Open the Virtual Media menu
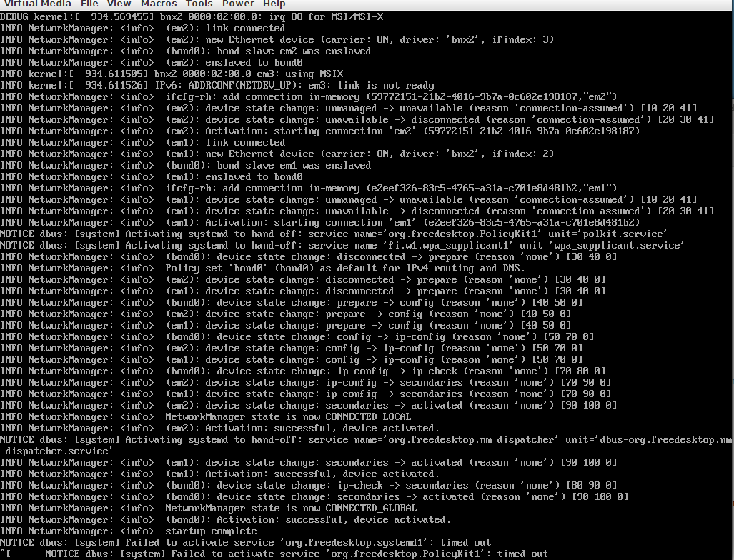 coord(36,4)
